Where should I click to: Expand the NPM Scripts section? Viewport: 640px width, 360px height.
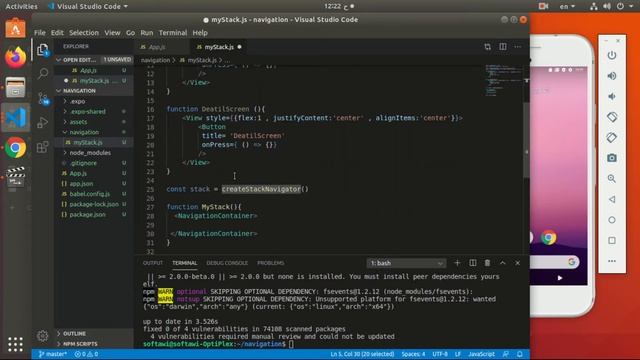pos(94,344)
